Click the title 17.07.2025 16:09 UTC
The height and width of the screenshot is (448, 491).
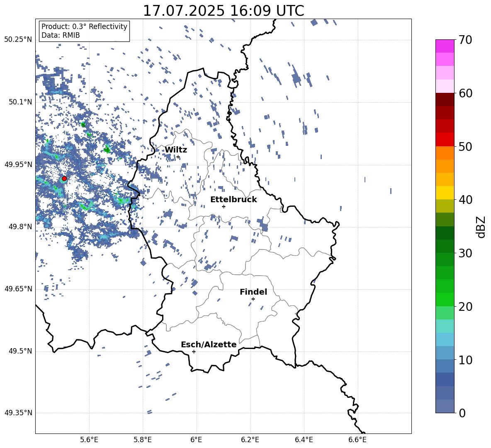[224, 11]
